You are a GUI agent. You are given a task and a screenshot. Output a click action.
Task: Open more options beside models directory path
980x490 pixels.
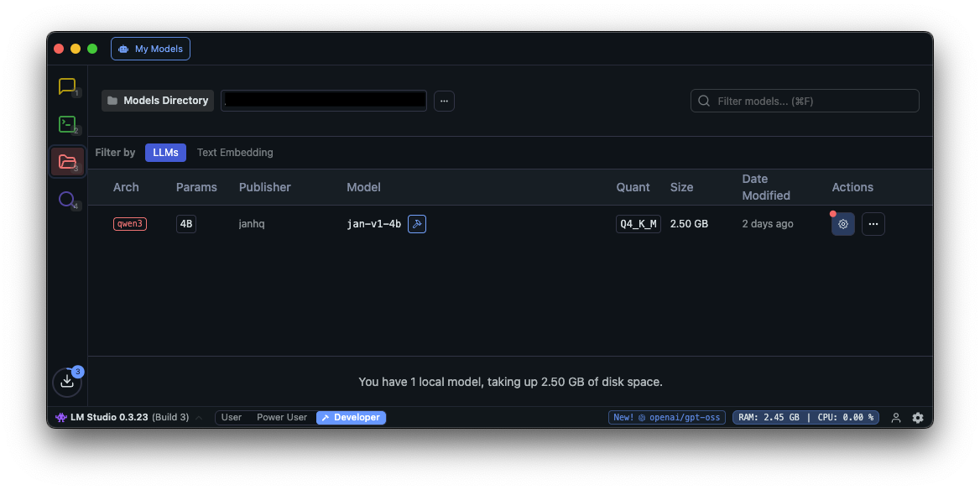444,101
